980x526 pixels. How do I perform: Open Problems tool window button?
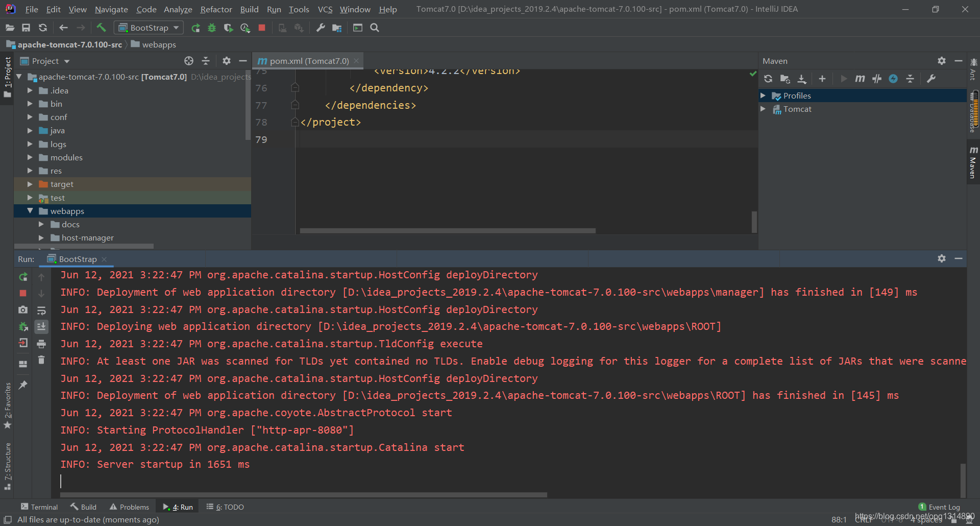[129, 507]
